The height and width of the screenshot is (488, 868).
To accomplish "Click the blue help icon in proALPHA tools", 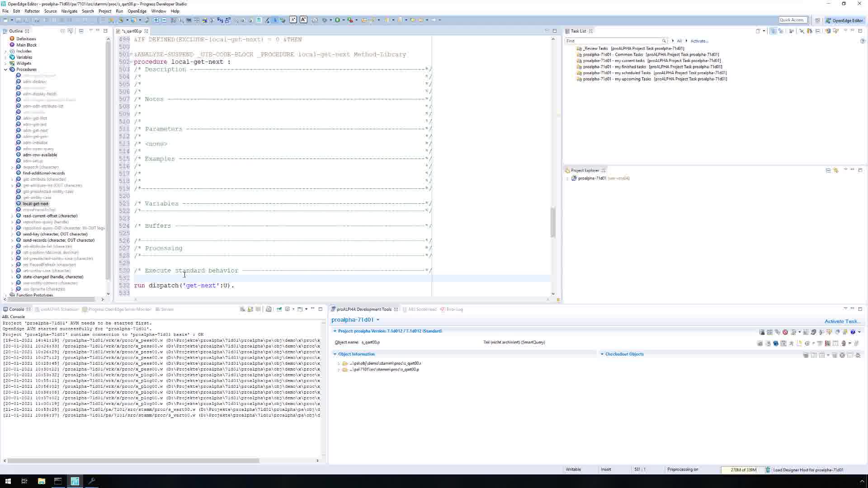I will [853, 332].
